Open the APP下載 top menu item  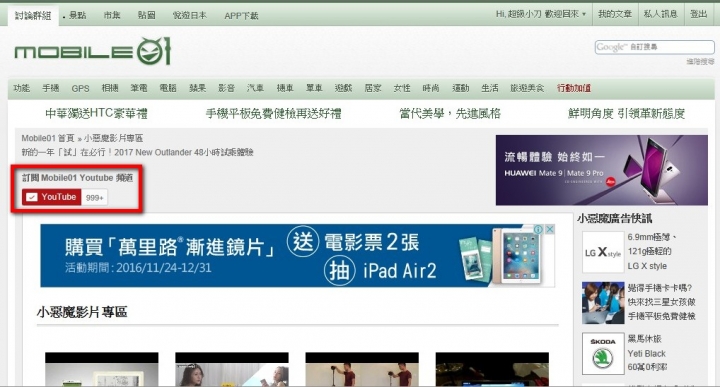(x=241, y=16)
